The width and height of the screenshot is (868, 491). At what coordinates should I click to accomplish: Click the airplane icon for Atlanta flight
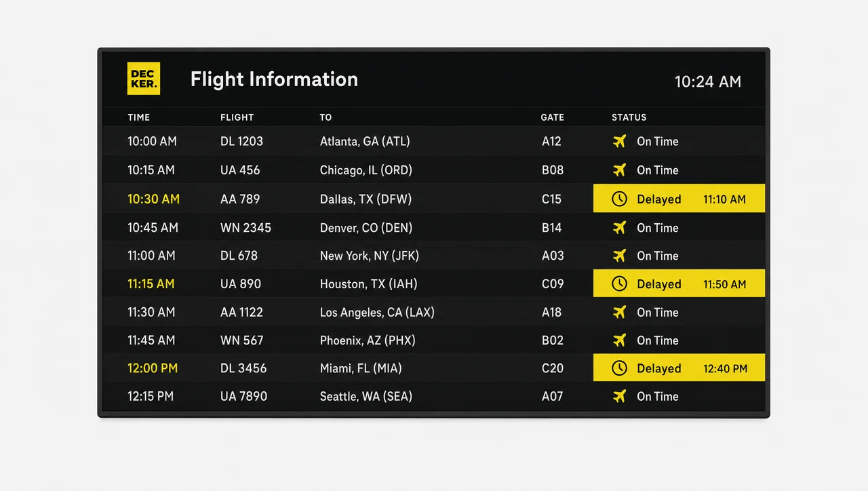(619, 142)
